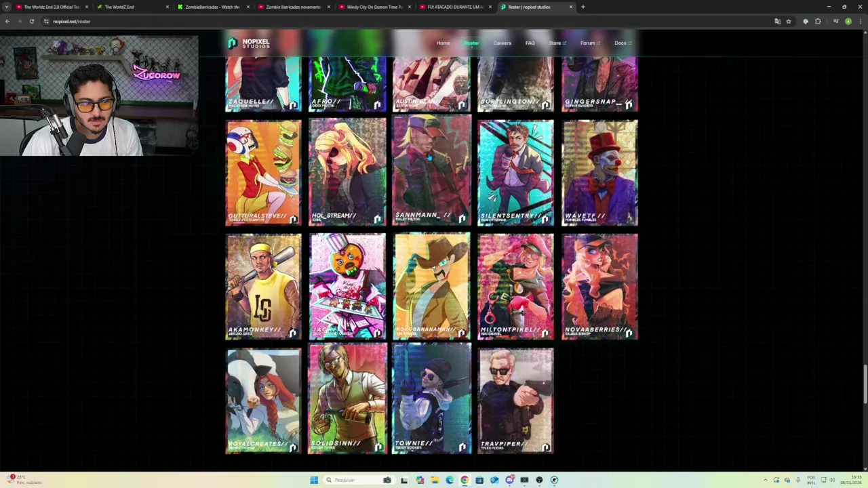
Task: Open the Home nav link
Action: pos(443,43)
